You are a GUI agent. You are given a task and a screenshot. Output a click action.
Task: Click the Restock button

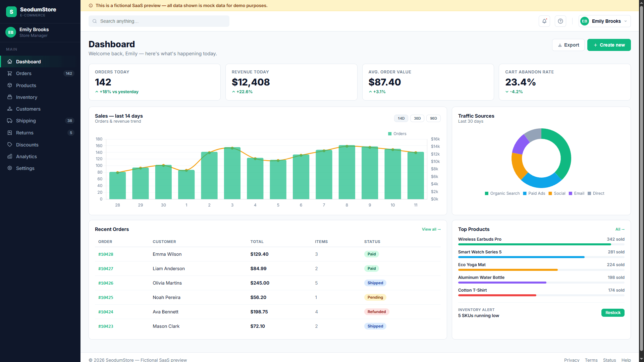pyautogui.click(x=613, y=313)
